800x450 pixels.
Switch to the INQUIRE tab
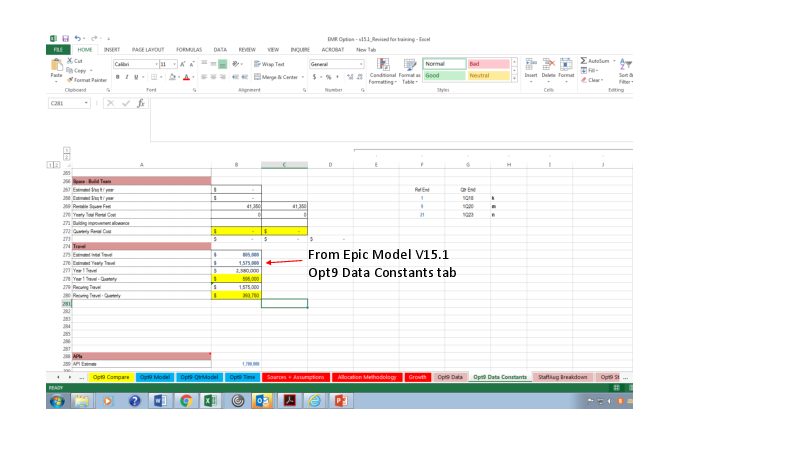(300, 49)
